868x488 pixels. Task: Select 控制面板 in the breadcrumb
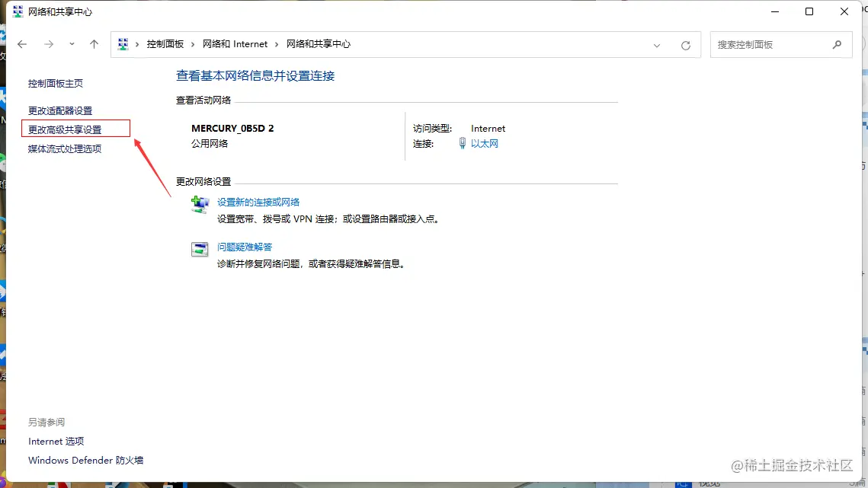coord(165,44)
